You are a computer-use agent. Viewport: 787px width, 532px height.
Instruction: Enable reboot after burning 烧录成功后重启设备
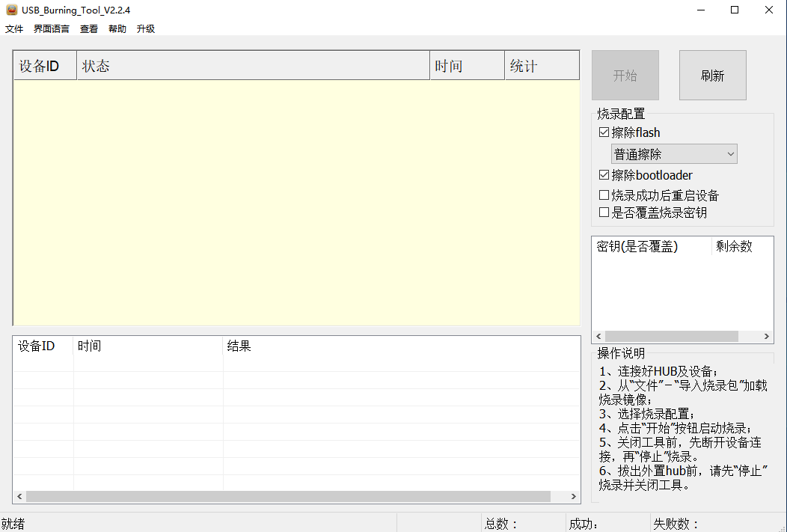[x=604, y=195]
